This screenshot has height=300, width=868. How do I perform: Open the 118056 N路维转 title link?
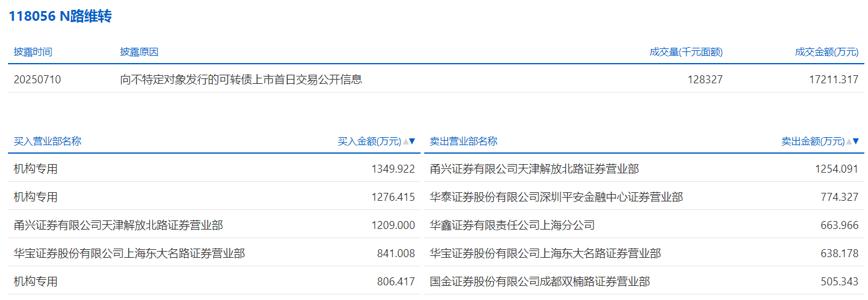[60, 17]
